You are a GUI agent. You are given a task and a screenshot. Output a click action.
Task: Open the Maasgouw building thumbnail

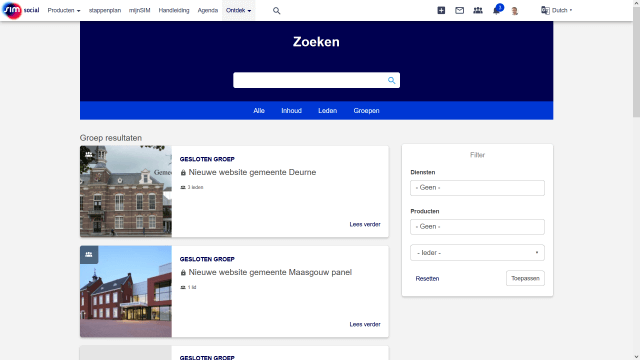(x=126, y=291)
